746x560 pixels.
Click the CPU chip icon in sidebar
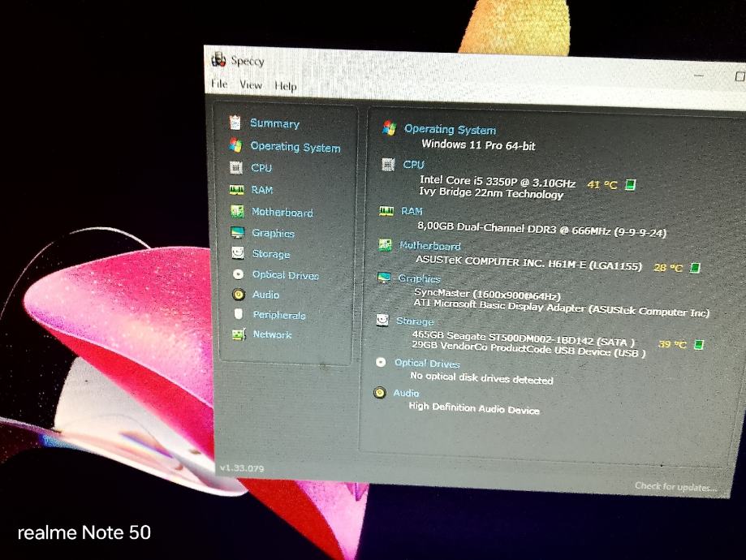(x=236, y=167)
